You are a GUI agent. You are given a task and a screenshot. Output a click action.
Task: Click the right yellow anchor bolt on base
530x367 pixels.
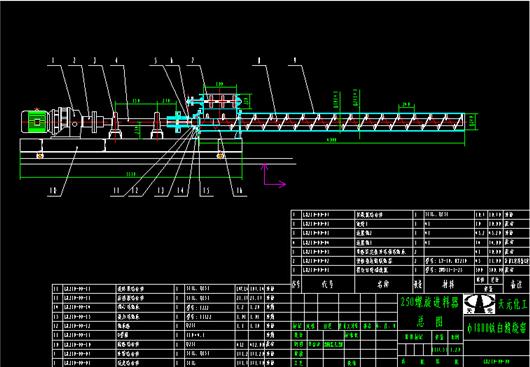[220, 156]
